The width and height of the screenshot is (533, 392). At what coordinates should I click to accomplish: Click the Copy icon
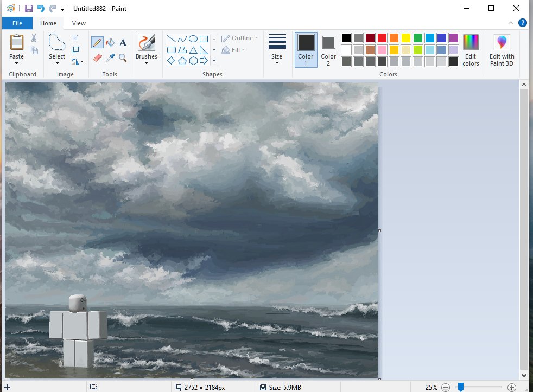[34, 50]
